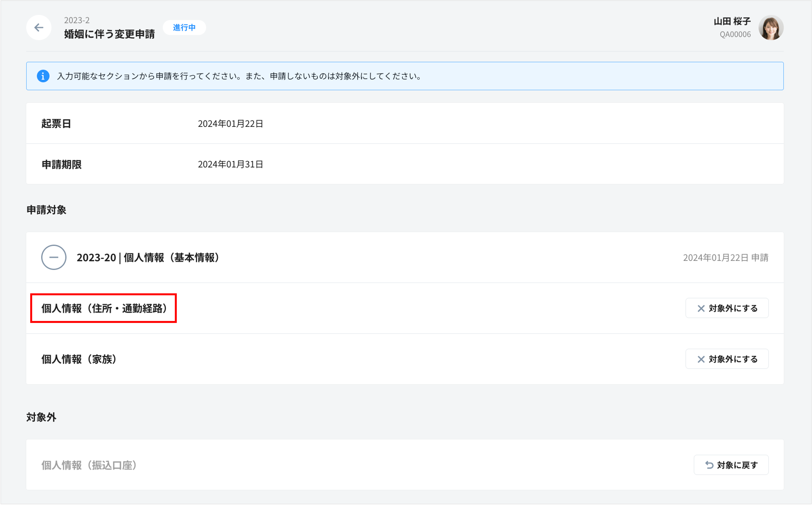
Task: Click the undo arrow icon beside 対象に戻す
Action: [709, 465]
